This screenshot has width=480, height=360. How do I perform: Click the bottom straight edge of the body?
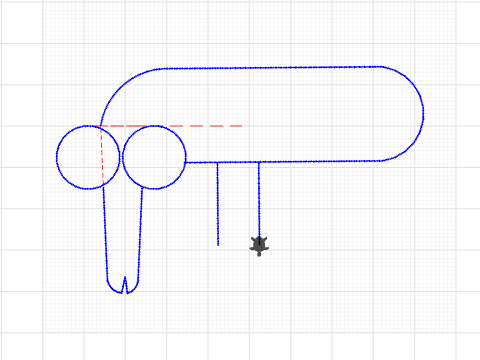[283, 162]
